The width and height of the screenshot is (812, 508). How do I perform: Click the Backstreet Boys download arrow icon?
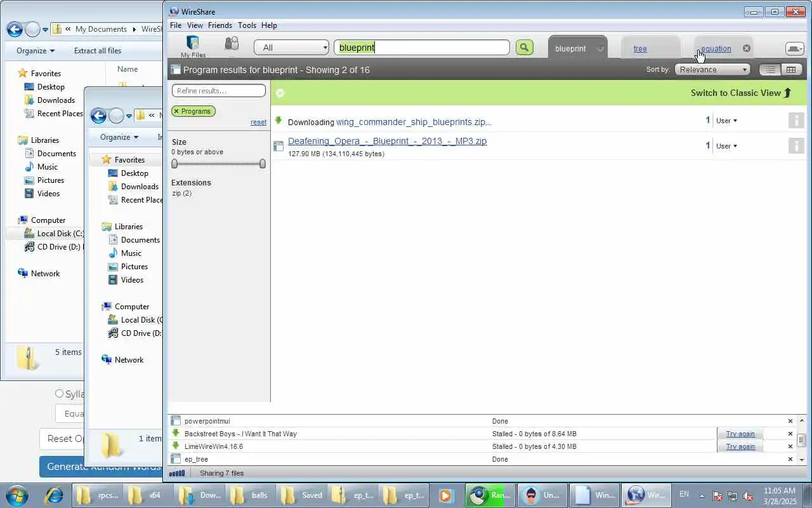point(176,434)
